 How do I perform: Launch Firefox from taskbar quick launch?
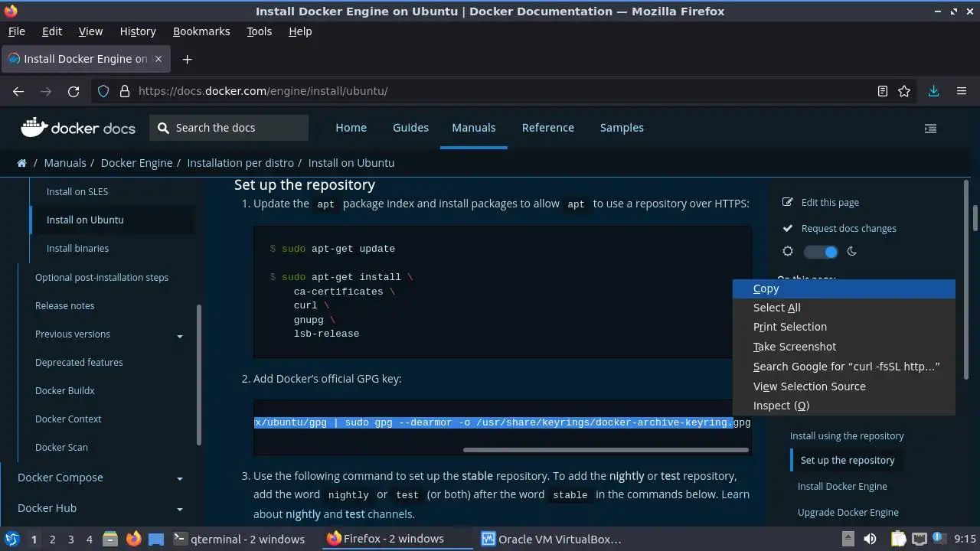[x=133, y=540]
